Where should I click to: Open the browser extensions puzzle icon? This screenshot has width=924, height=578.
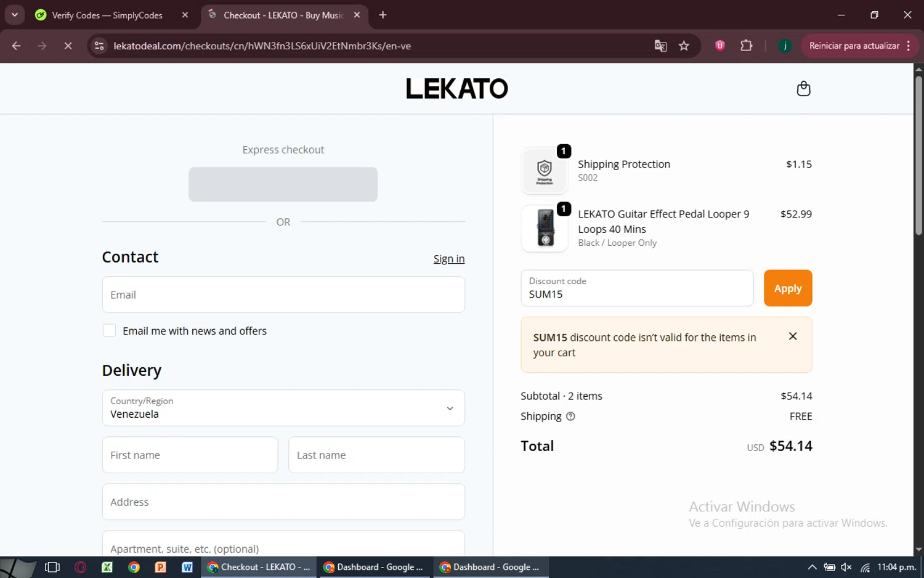[x=746, y=46]
